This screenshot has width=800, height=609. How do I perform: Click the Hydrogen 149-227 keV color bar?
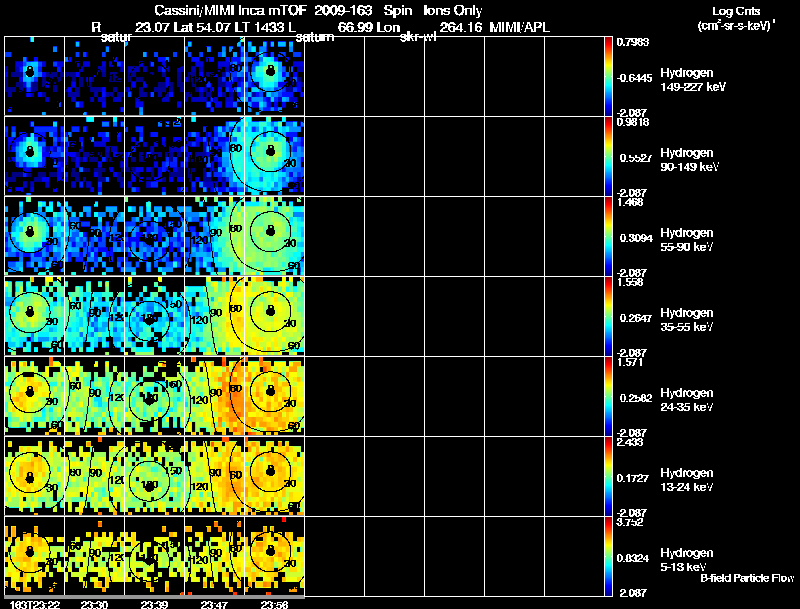click(610, 75)
